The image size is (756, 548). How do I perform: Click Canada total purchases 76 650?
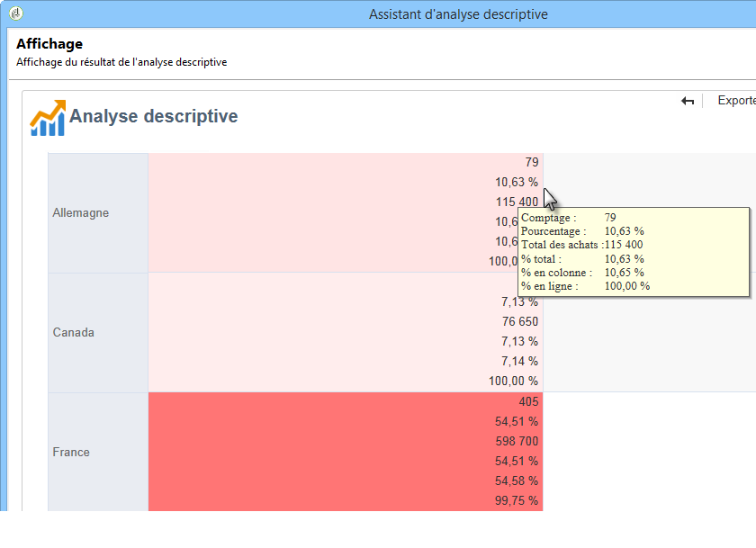pos(520,322)
